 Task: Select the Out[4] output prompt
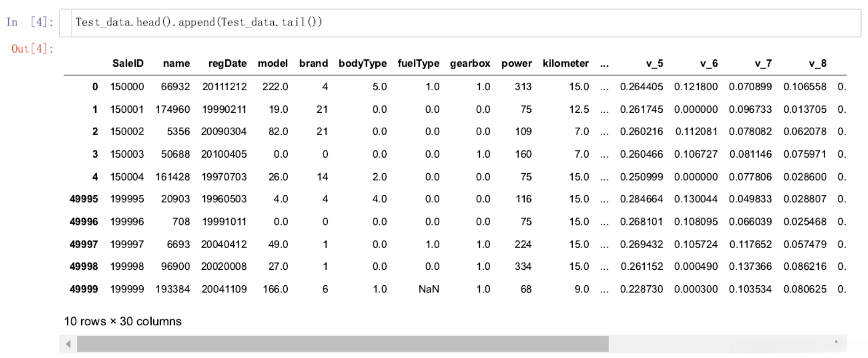(x=33, y=49)
